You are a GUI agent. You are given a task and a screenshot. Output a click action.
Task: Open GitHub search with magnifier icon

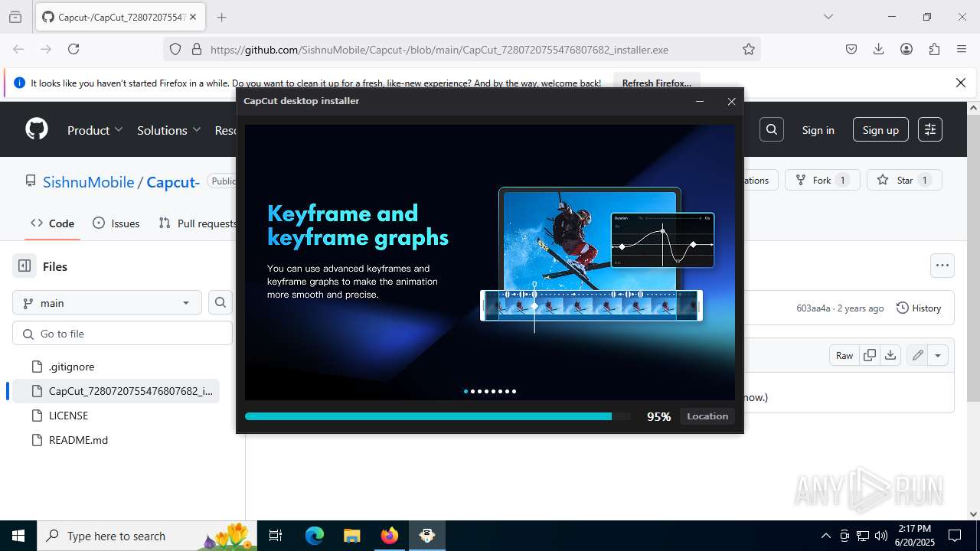pyautogui.click(x=772, y=129)
